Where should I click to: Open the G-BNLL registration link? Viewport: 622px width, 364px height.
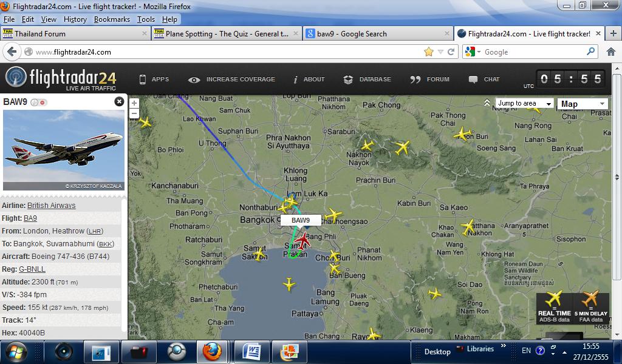32,269
